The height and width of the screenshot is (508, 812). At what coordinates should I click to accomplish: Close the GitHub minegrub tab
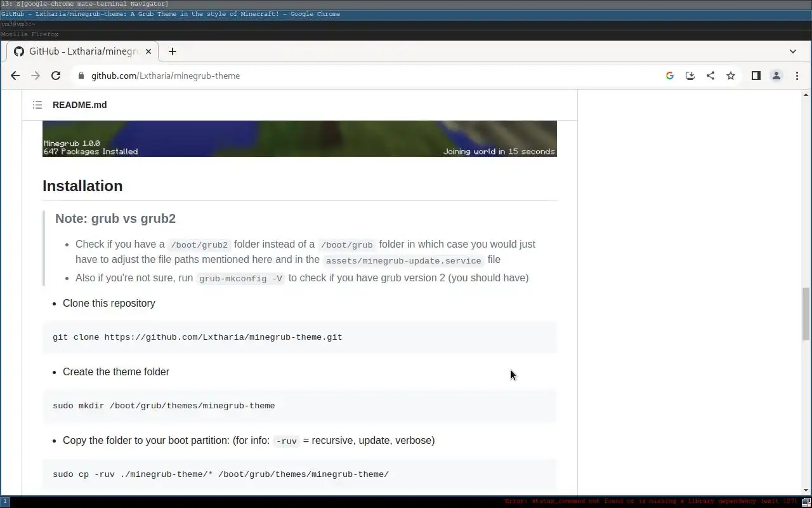click(x=148, y=51)
